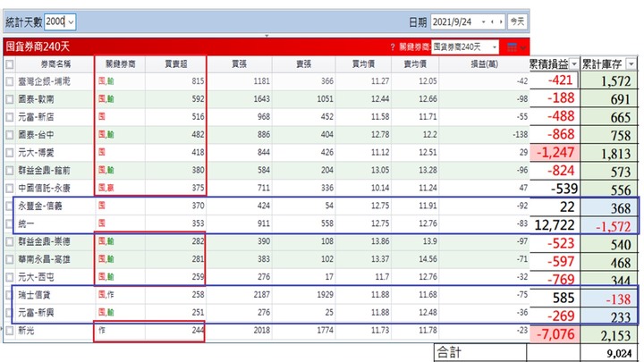This screenshot has width=644, height=362.
Task: Check the box for 國泰-台中
Action: pos(10,135)
